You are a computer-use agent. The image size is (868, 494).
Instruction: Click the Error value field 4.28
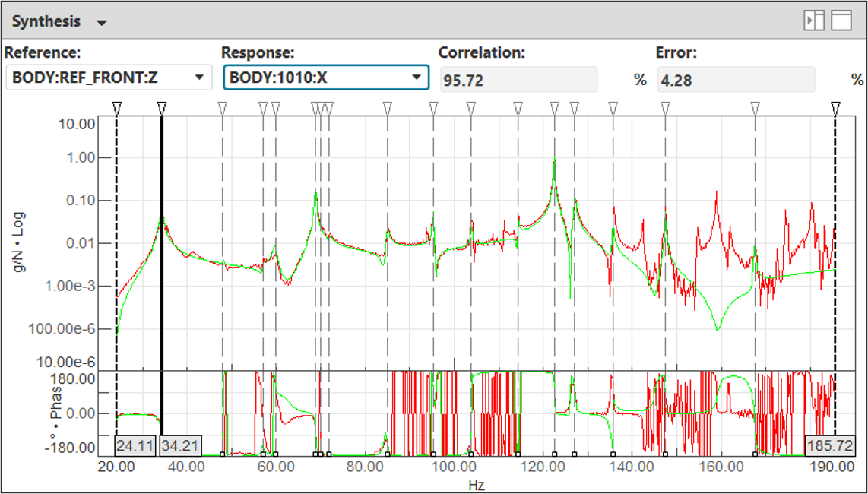(x=735, y=80)
